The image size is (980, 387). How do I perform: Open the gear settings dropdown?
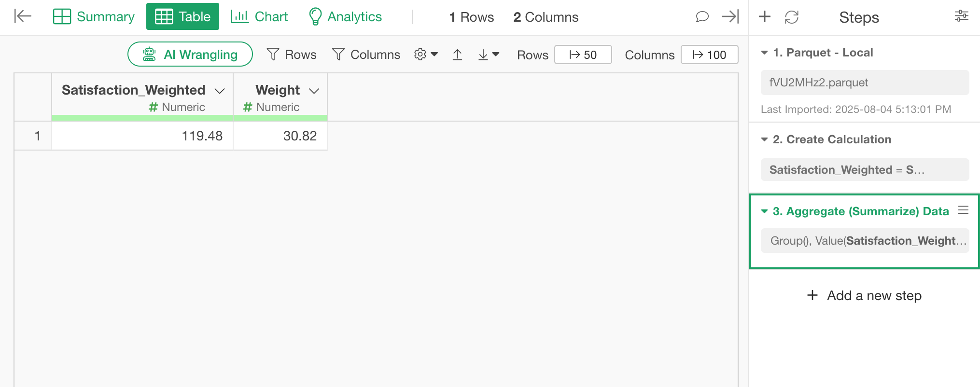(x=426, y=55)
